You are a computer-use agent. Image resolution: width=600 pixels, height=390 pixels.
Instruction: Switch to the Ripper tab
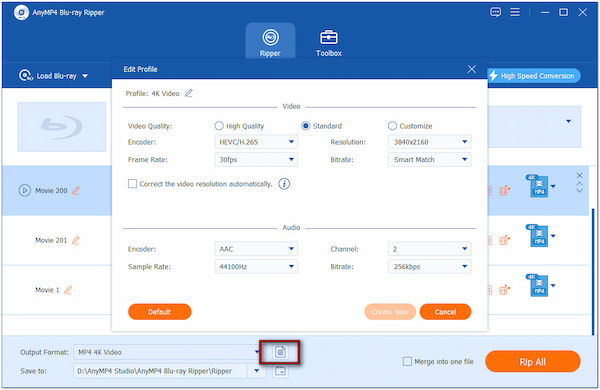pos(270,41)
